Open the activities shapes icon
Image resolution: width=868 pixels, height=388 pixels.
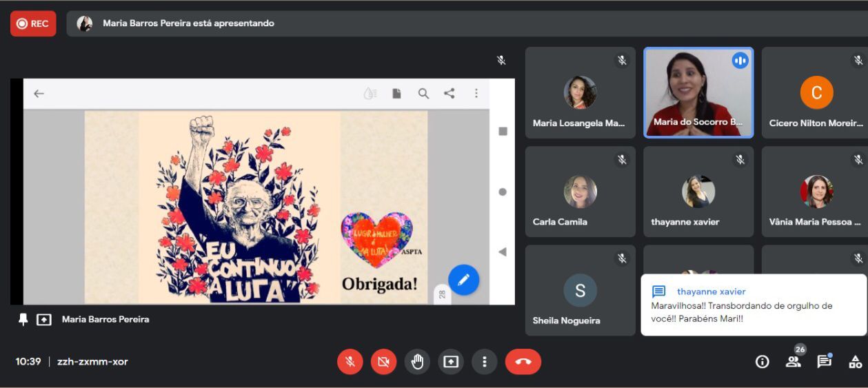855,362
